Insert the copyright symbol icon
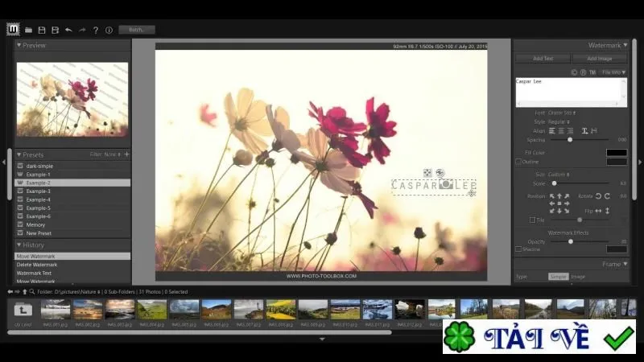 [574, 72]
